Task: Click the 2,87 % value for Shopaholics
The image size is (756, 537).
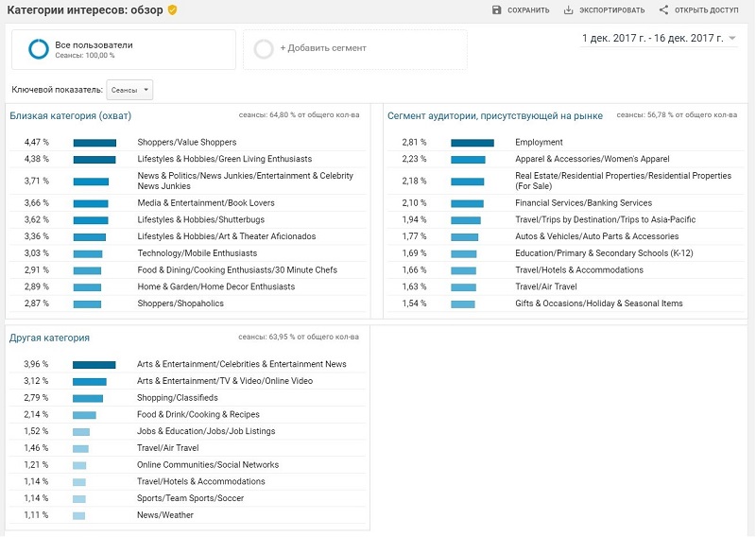Action: pyautogui.click(x=37, y=303)
